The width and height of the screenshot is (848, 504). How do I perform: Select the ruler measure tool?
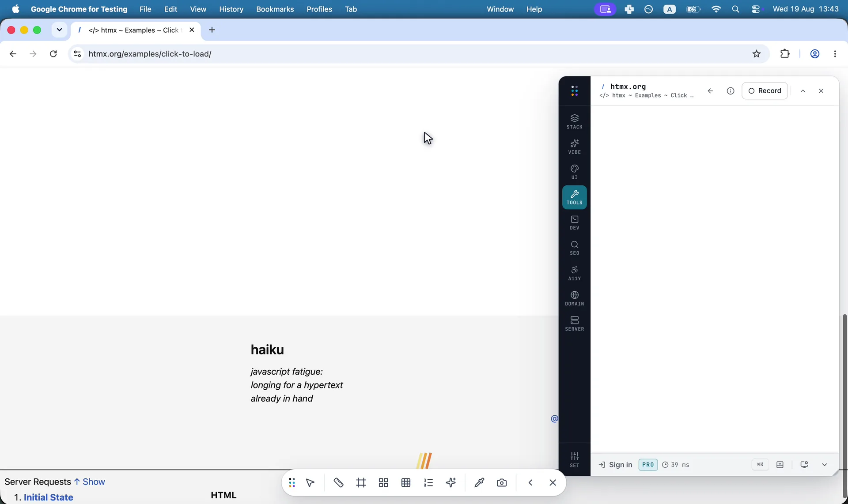(338, 482)
